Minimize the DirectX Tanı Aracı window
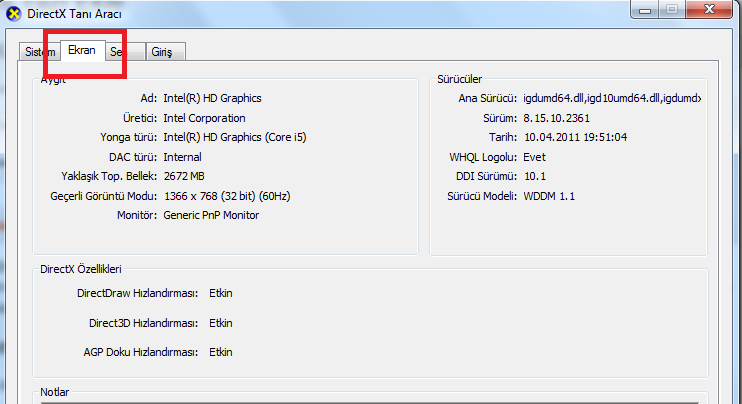The height and width of the screenshot is (404, 742). [x=645, y=9]
